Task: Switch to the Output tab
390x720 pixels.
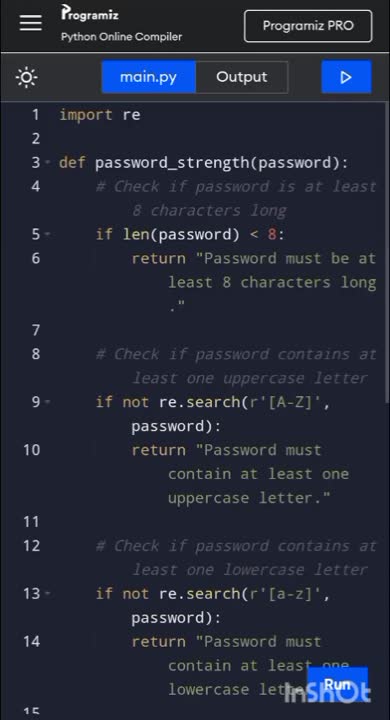Action: 242,77
